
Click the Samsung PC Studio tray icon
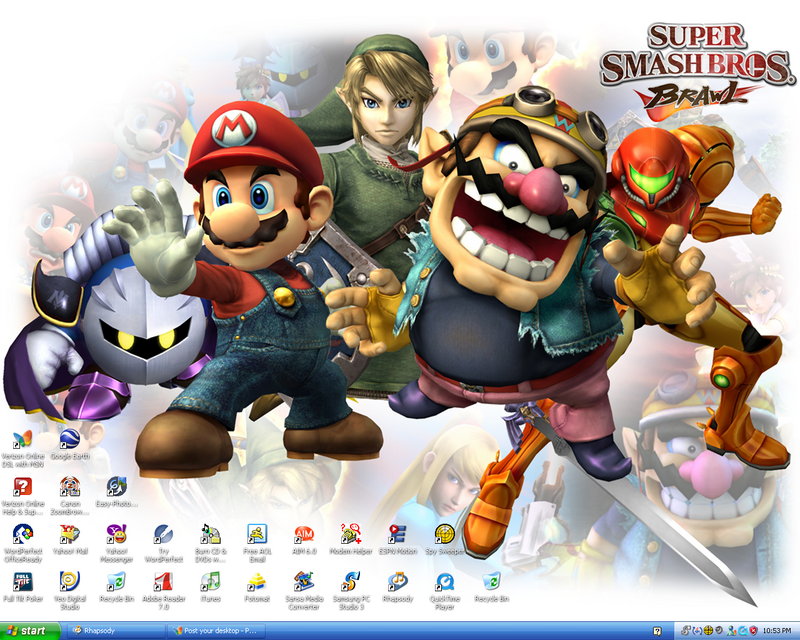pyautogui.click(x=686, y=631)
